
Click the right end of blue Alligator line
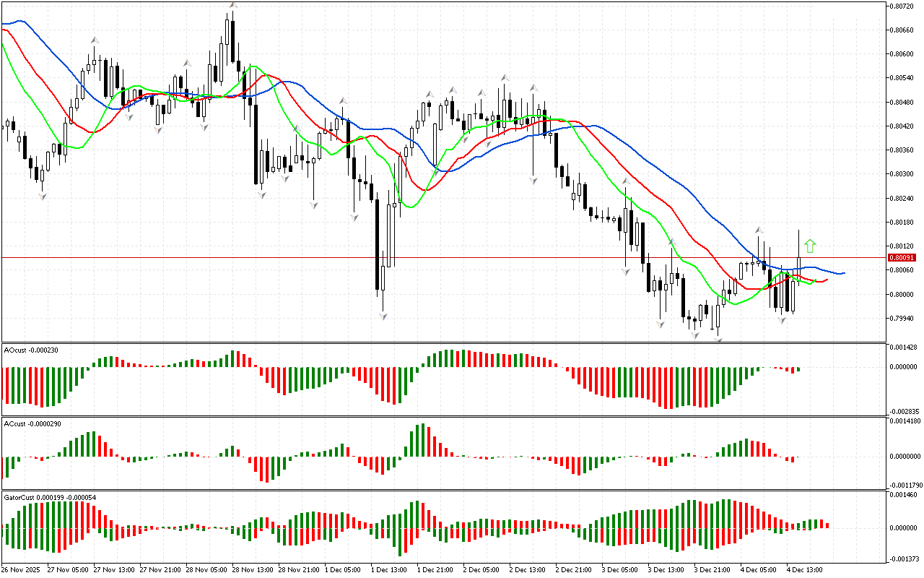click(843, 273)
